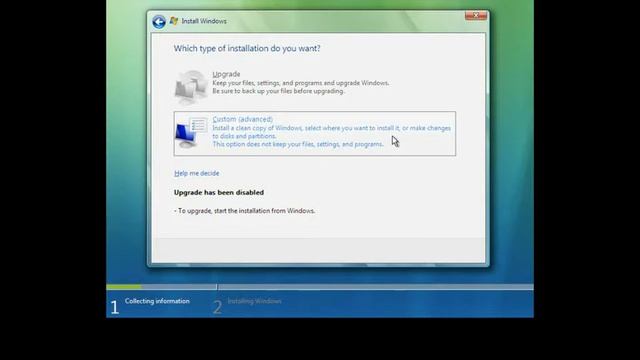Click the Windows flag icon in title bar
Image resolution: width=640 pixels, height=360 pixels.
point(174,21)
